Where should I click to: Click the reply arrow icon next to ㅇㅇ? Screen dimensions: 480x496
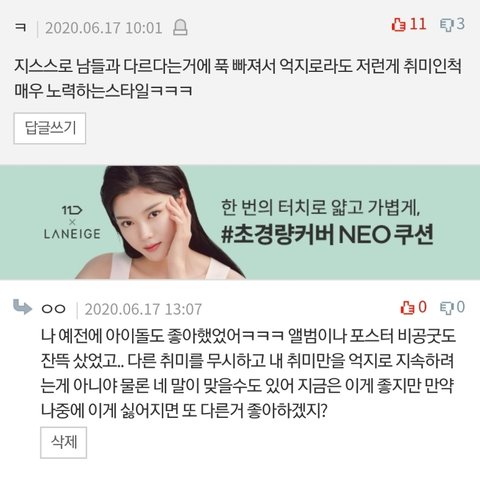tap(22, 307)
